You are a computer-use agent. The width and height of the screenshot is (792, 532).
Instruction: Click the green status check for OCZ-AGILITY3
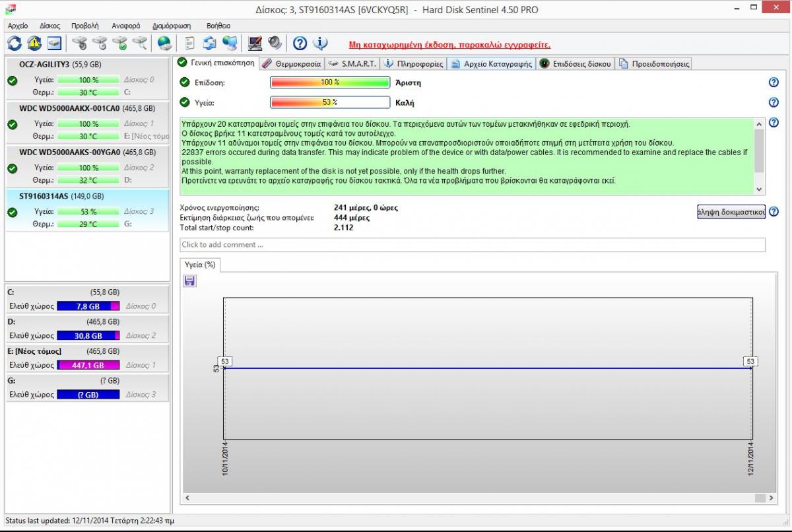[12, 81]
